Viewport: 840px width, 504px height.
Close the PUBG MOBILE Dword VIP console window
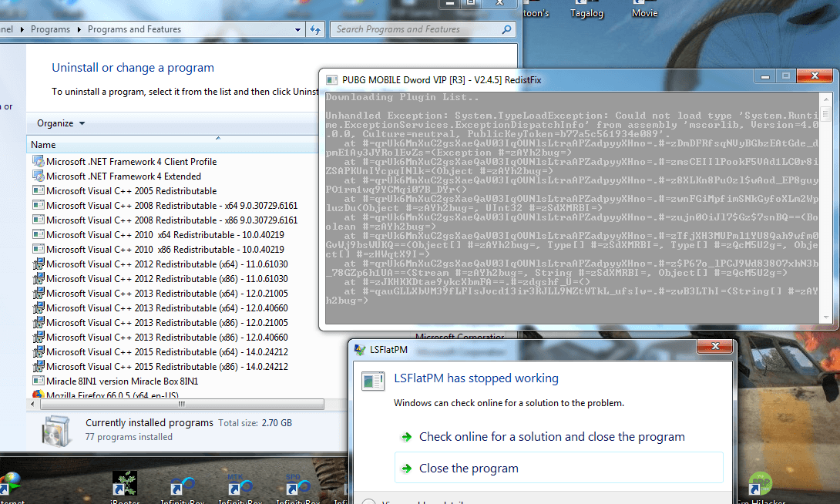[815, 76]
